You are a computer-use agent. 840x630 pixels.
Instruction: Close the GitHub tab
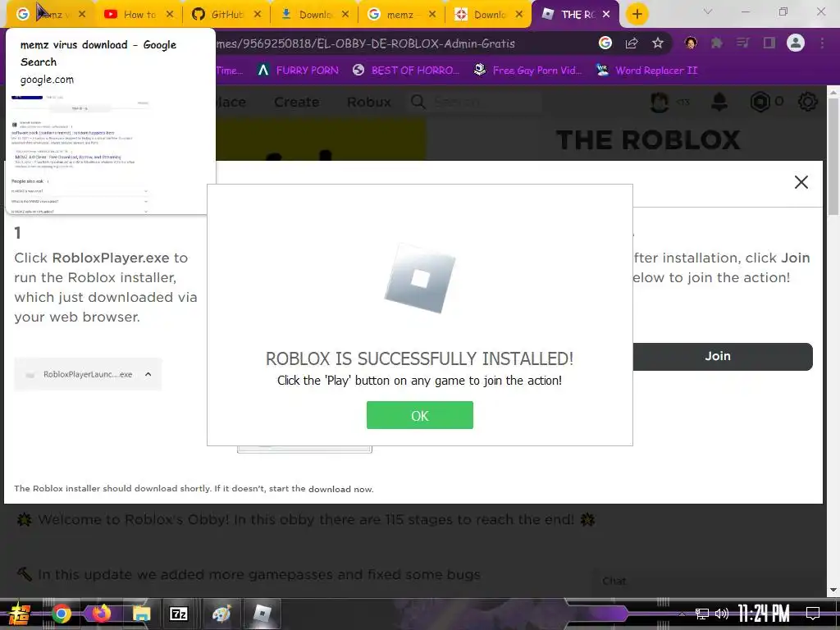(x=257, y=15)
